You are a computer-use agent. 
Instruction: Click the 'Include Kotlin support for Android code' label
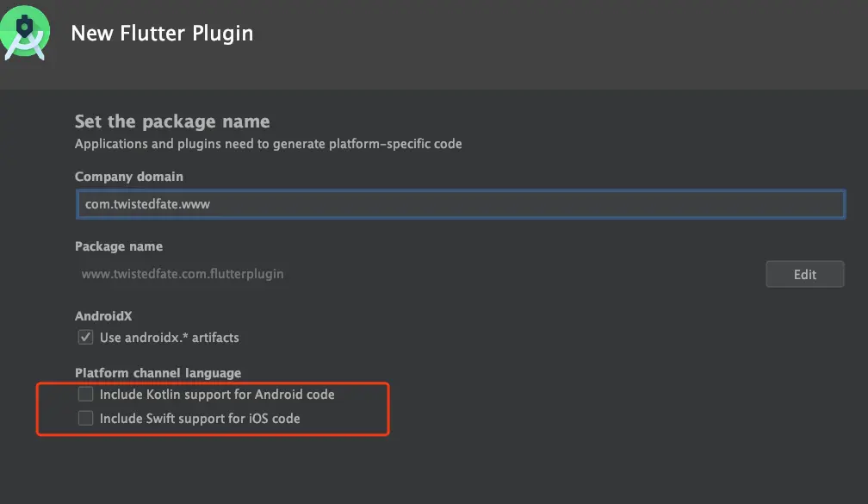(x=217, y=395)
